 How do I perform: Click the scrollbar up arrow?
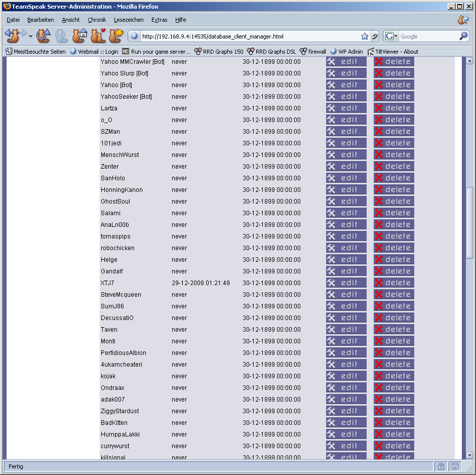pos(469,61)
